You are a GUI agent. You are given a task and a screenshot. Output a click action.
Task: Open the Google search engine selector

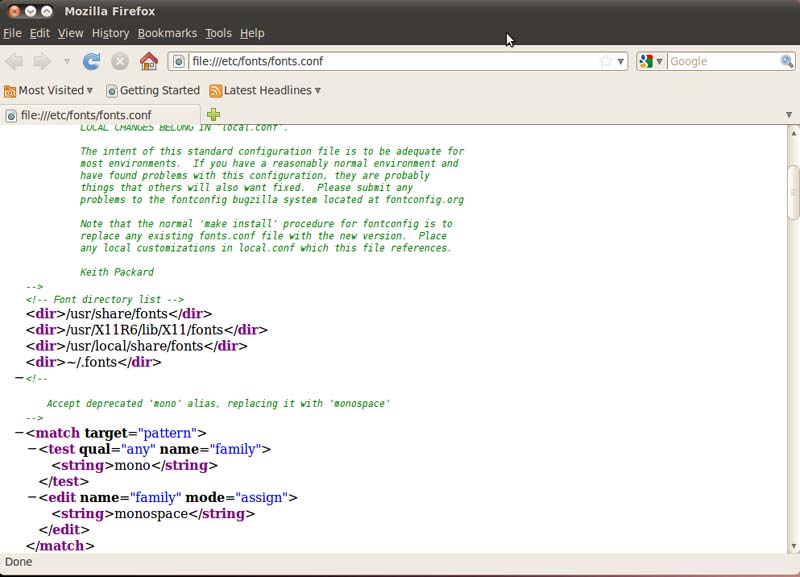point(651,61)
